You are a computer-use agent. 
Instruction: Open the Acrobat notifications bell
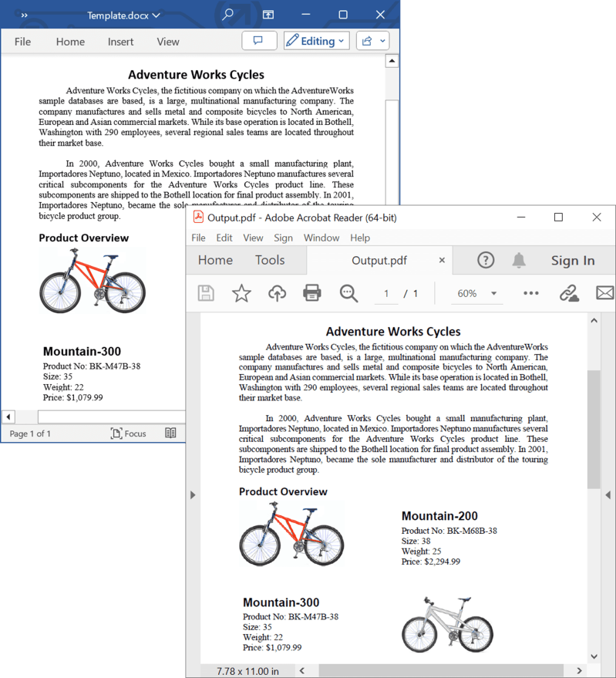519,260
